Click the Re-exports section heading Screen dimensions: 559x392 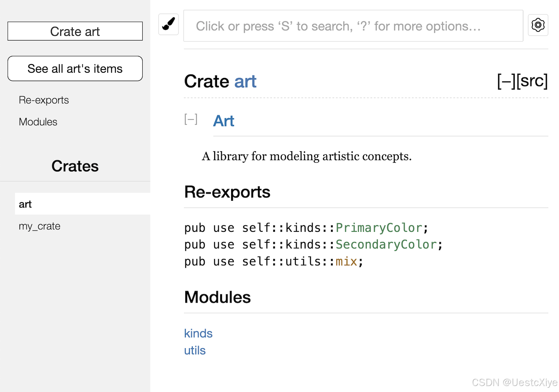coord(227,192)
